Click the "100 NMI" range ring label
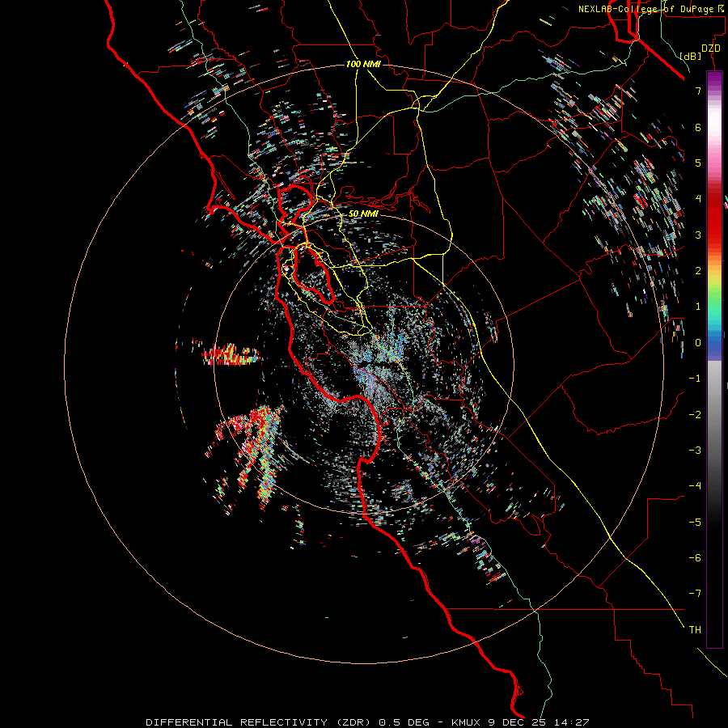The width and height of the screenshot is (728, 728). pos(363,64)
